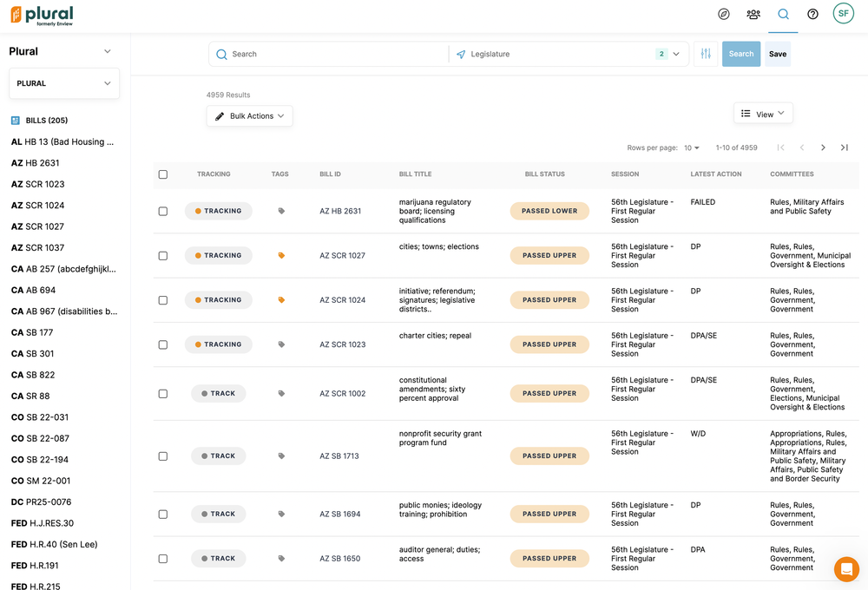Expand the Bulk Actions dropdown
This screenshot has height=590, width=868.
[x=249, y=116]
